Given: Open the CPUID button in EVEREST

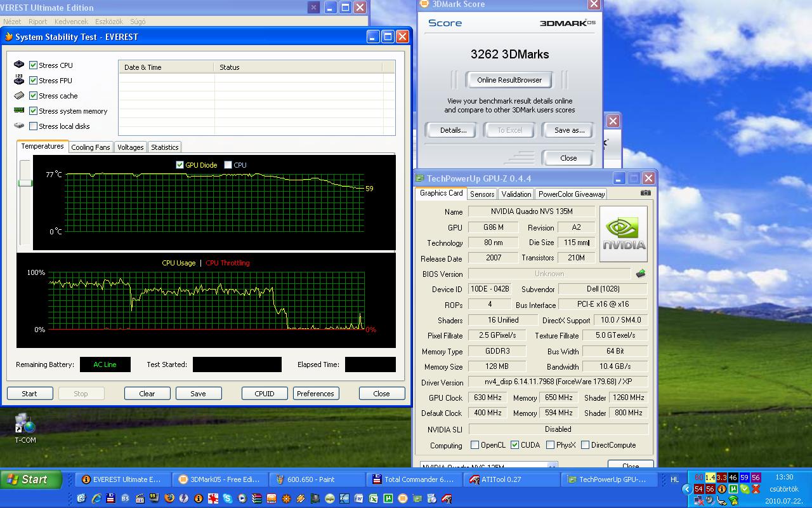Looking at the screenshot, I should (x=265, y=394).
